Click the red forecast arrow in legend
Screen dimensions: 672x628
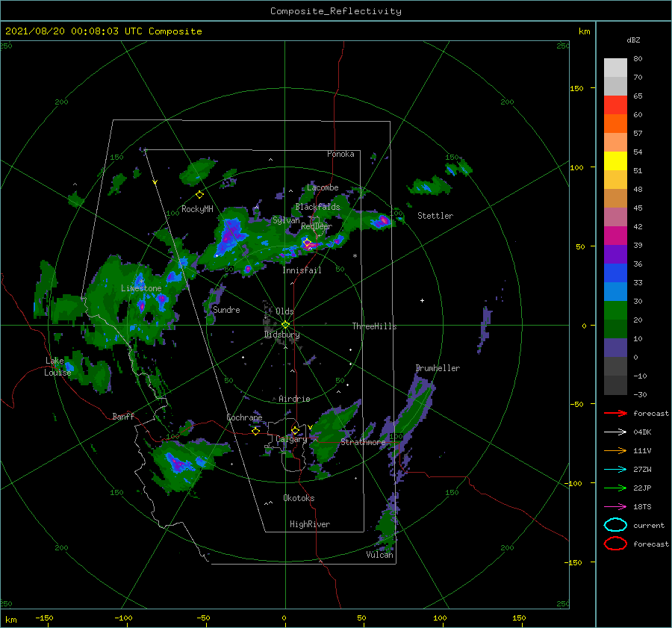[x=615, y=413]
